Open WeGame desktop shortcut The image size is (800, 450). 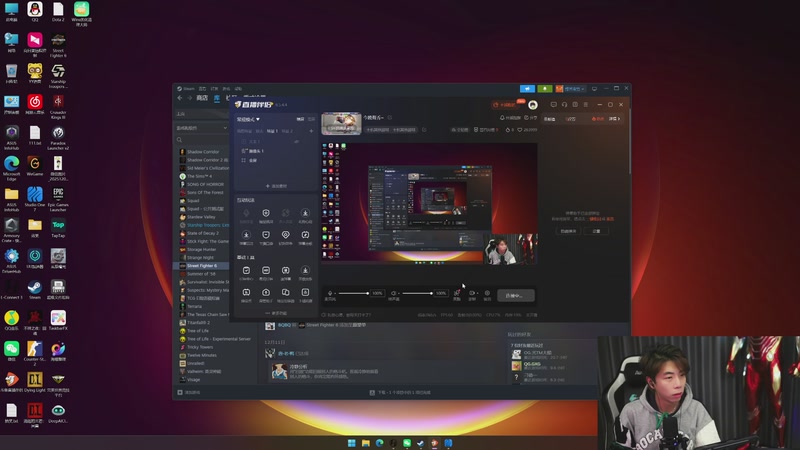pyautogui.click(x=35, y=166)
